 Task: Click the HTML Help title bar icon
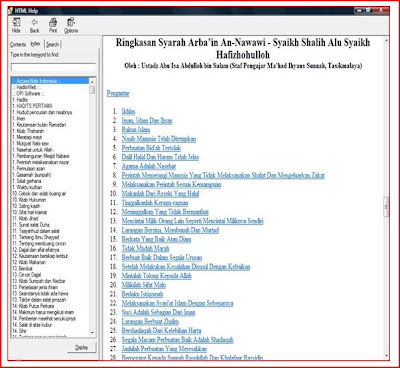pos(11,11)
